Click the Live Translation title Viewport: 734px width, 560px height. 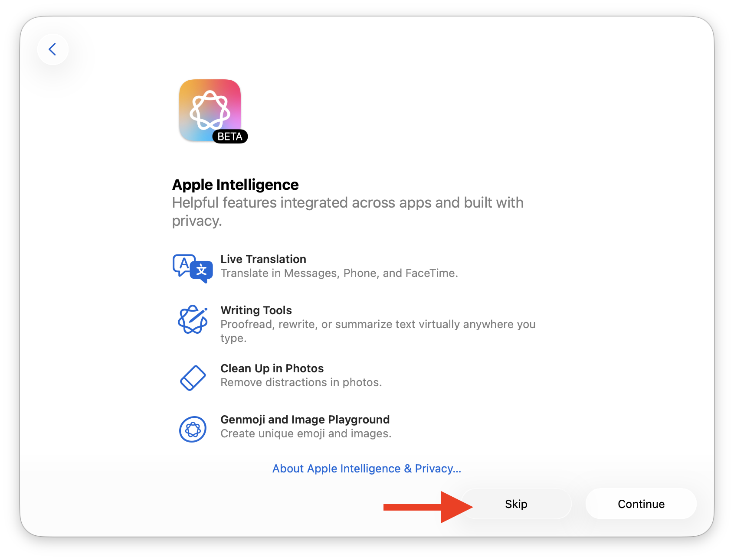tap(263, 259)
